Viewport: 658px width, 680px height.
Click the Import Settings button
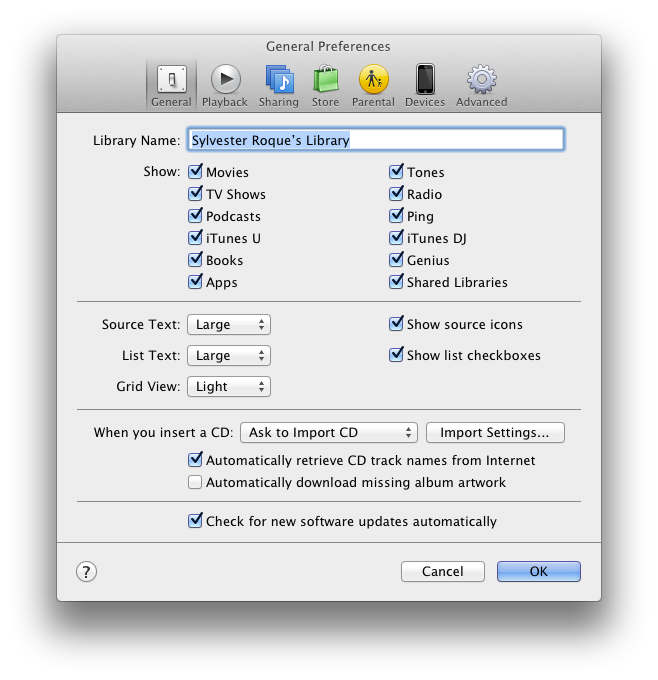tap(495, 432)
